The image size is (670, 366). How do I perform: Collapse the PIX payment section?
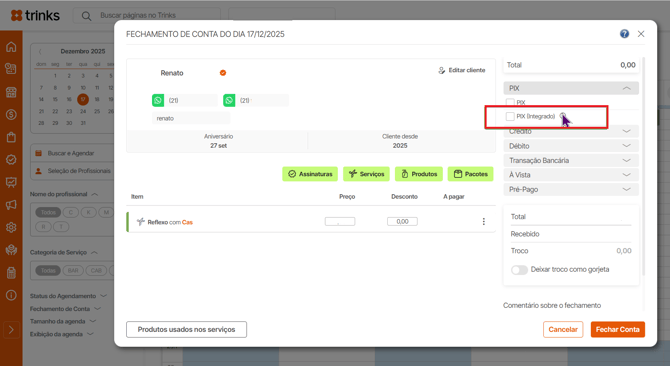tap(571, 88)
